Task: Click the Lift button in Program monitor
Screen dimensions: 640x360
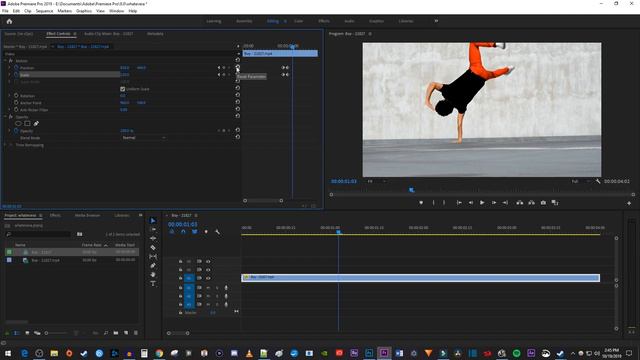Action: coord(520,202)
